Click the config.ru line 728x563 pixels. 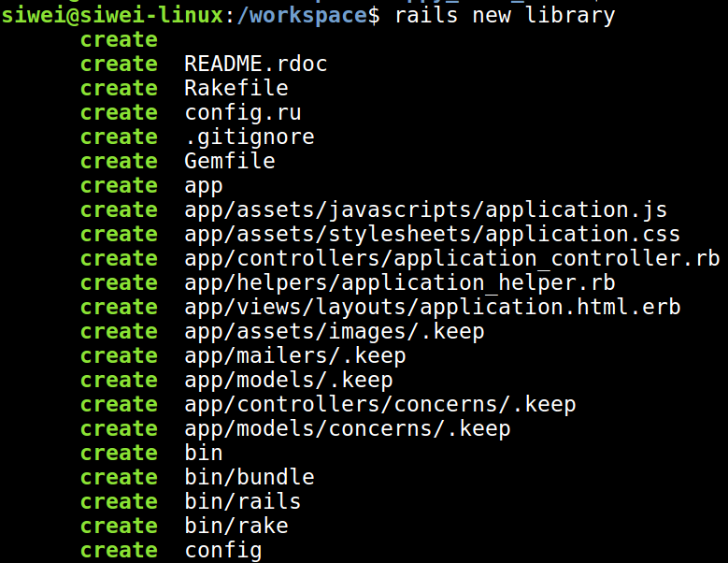click(243, 113)
